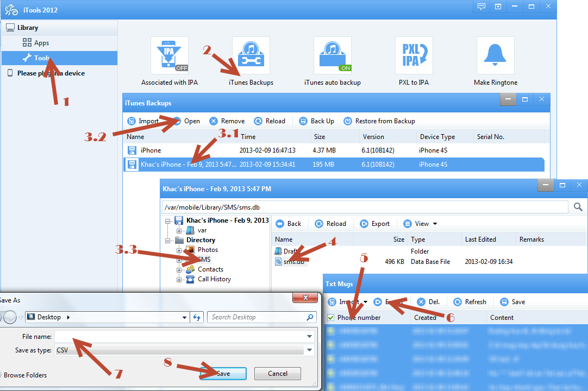
Task: Click Restore from Backup button
Action: pyautogui.click(x=379, y=121)
